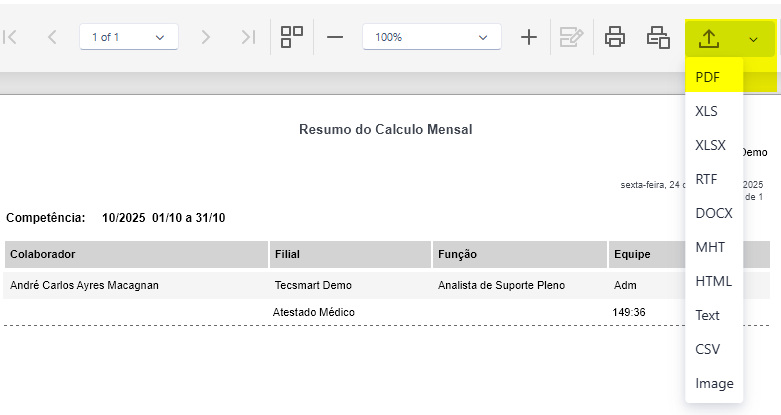Print the report with printer icon

[615, 37]
